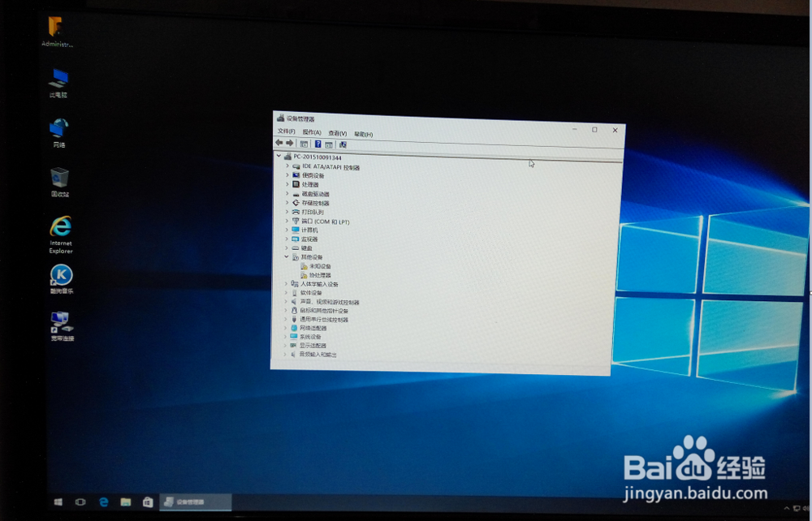
Task: Open the 查看(V) menu
Action: coord(339,132)
